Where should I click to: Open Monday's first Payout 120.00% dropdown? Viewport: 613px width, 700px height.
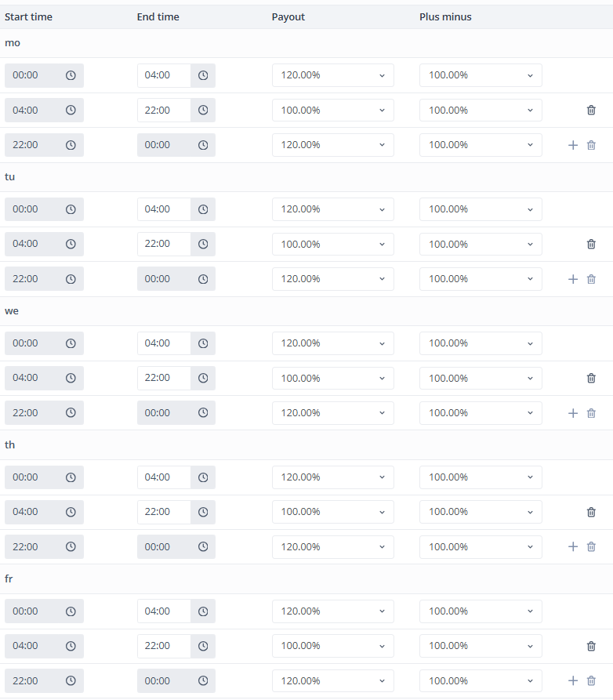pyautogui.click(x=333, y=75)
